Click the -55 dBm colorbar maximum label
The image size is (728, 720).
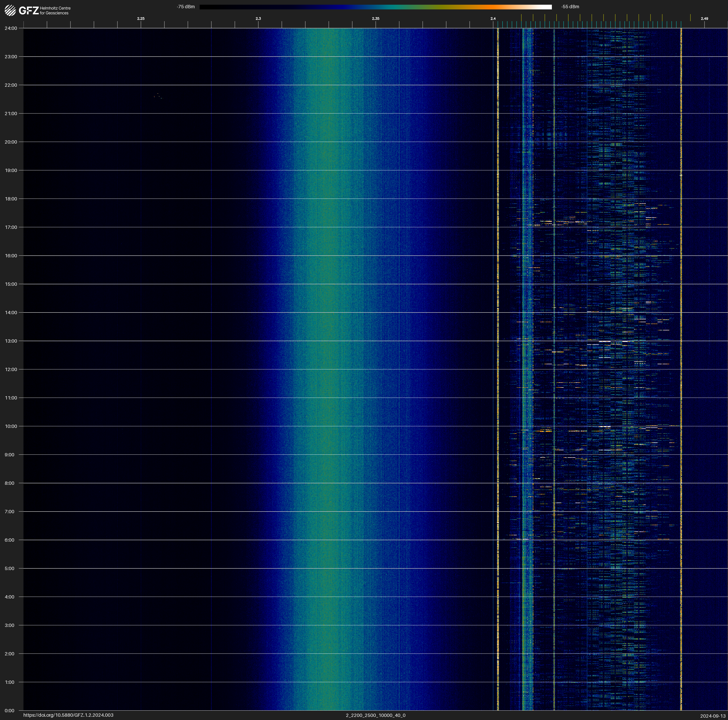[x=570, y=7]
